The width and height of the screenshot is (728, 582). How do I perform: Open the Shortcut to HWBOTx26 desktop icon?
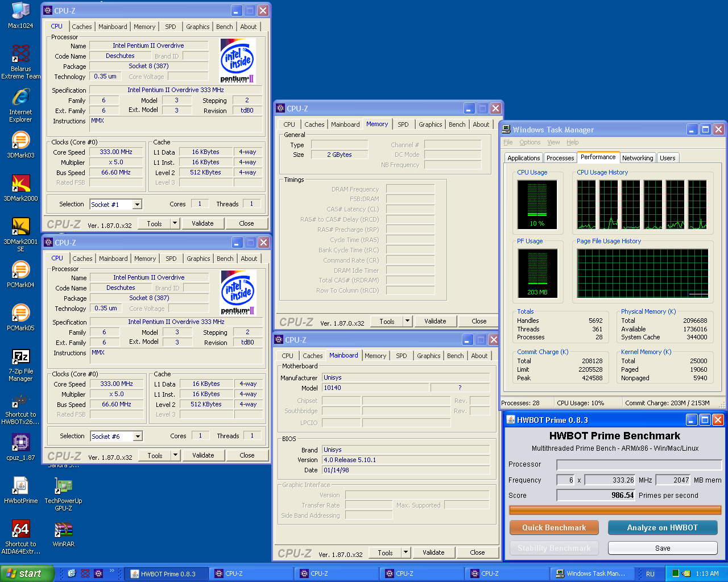tap(20, 408)
